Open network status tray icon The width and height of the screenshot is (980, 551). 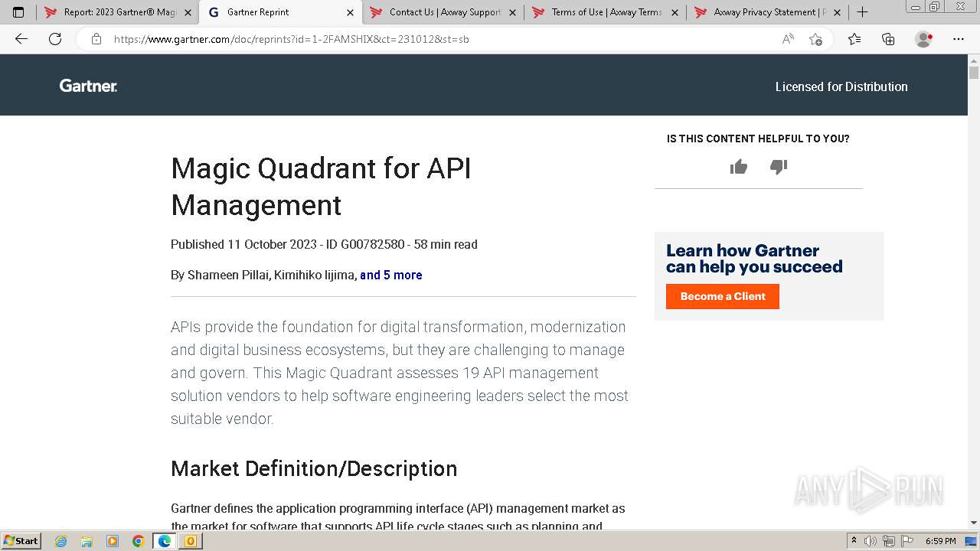pyautogui.click(x=889, y=541)
